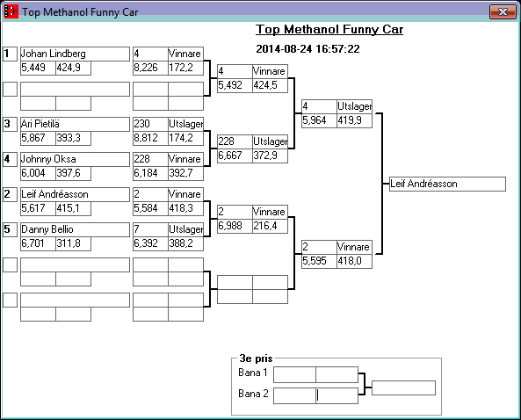
Task: Select the 397,6 speed cell
Action: click(x=73, y=173)
